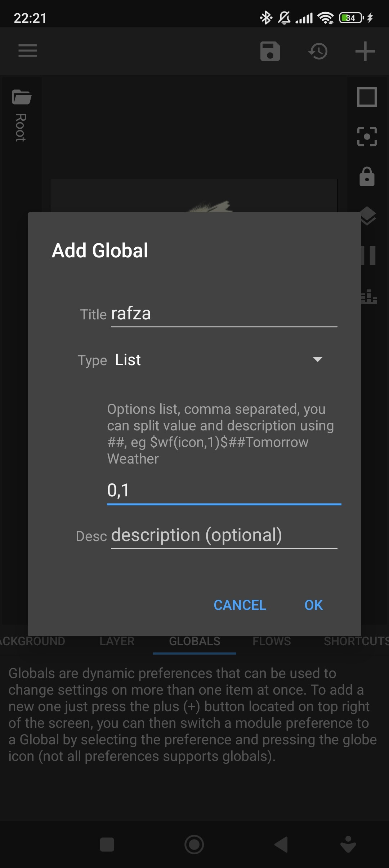The image size is (389, 868).
Task: Confirm the dialog with OK
Action: (x=313, y=605)
